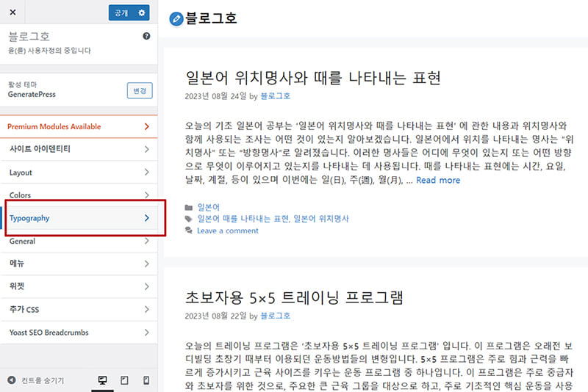Open the 추가 CSS section

pyautogui.click(x=79, y=309)
